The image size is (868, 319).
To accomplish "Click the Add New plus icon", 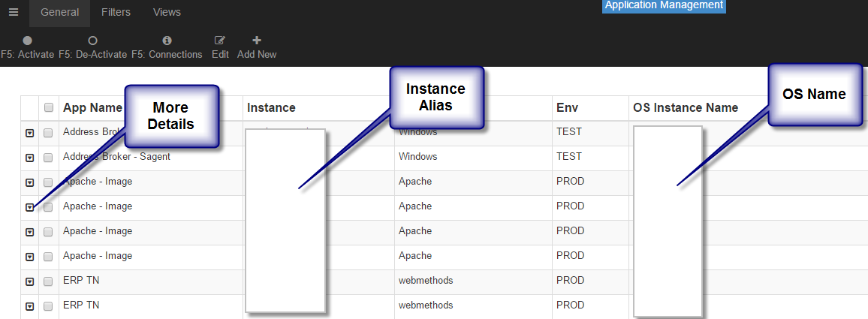I will pos(257,41).
